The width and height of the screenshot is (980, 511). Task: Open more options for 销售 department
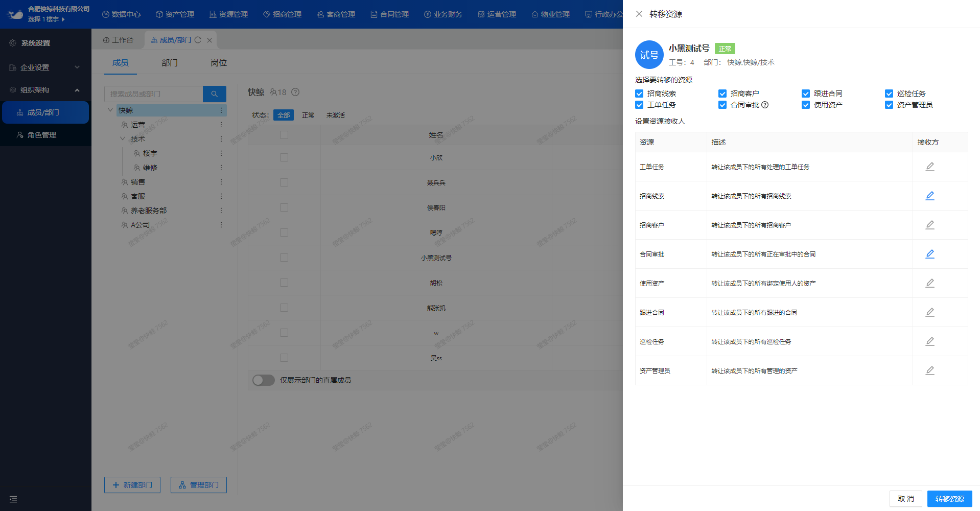click(221, 182)
